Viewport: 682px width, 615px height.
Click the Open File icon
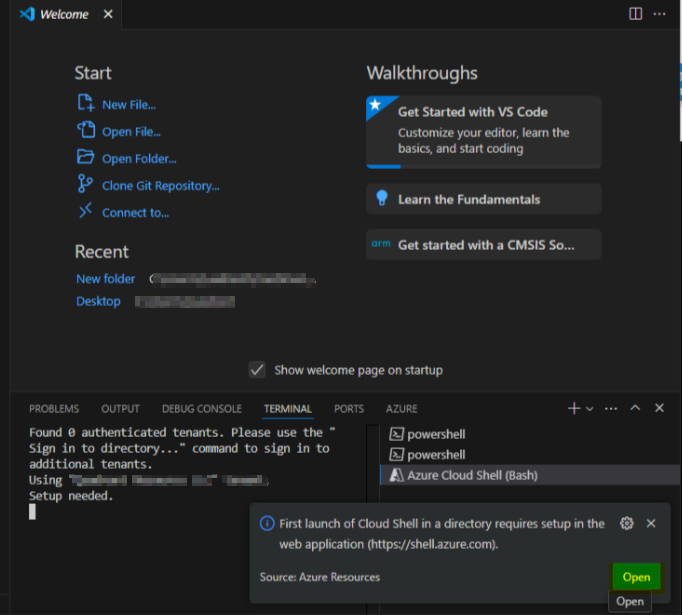tap(86, 130)
